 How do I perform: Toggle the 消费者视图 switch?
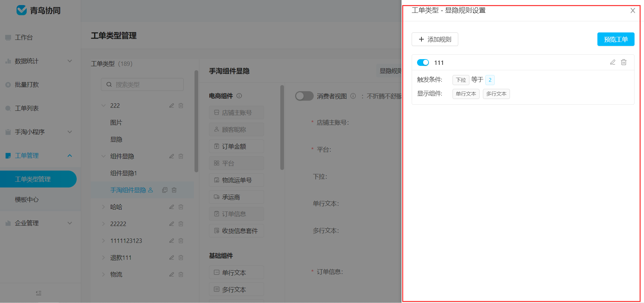(x=304, y=96)
